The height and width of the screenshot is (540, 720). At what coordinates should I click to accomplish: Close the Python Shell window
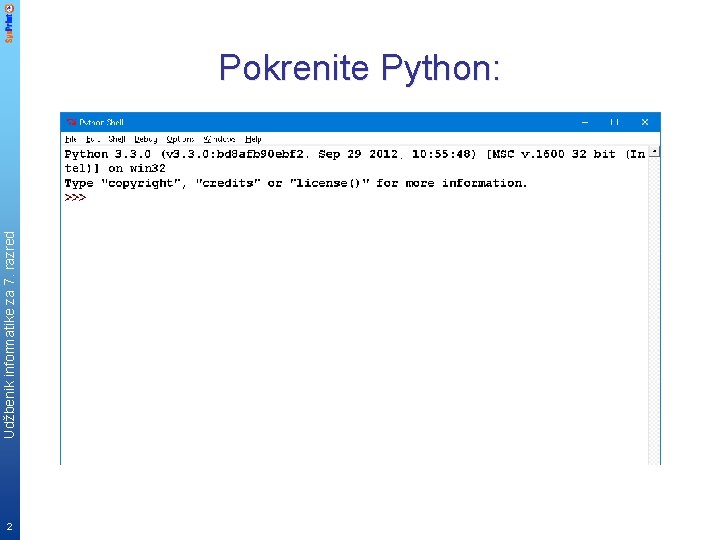[645, 122]
